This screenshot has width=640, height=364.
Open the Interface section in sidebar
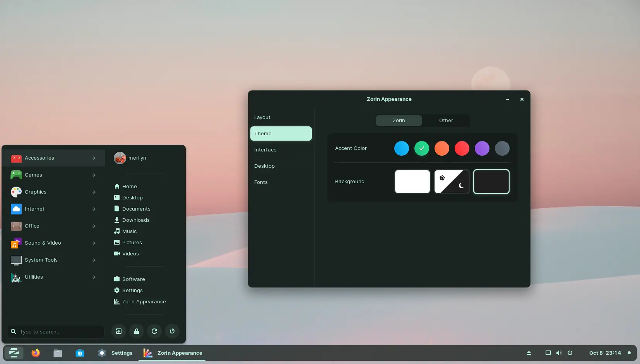click(265, 150)
